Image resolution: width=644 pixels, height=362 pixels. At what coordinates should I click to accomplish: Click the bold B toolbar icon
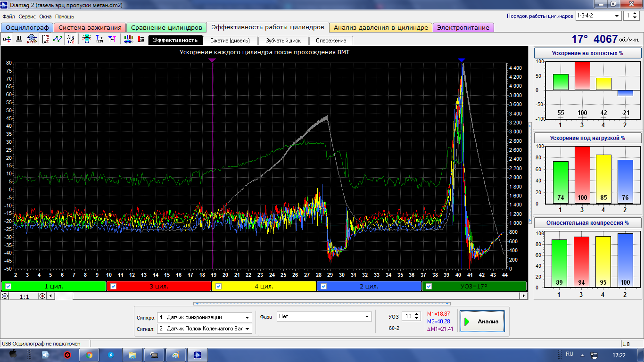[x=19, y=40]
